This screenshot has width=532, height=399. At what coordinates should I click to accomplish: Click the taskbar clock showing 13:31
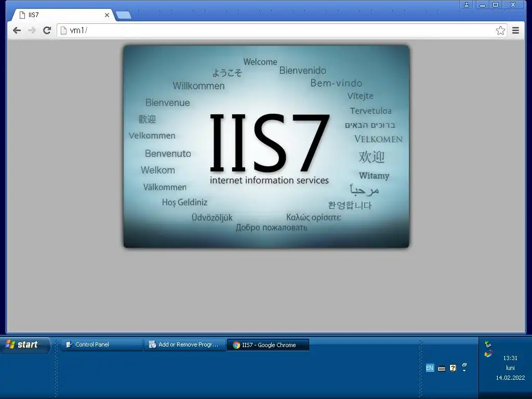(510, 358)
